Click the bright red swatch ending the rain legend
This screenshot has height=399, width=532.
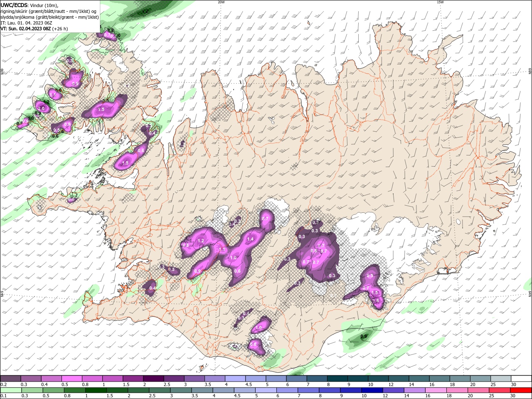(x=521, y=390)
